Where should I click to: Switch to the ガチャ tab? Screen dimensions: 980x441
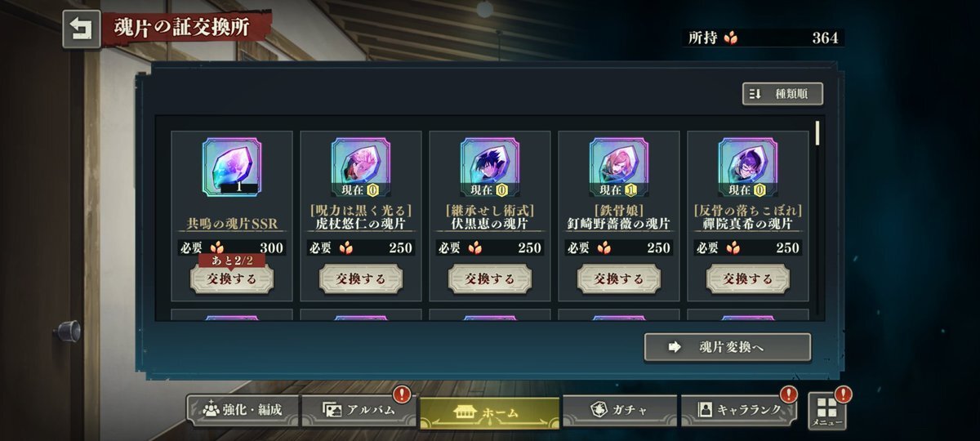pyautogui.click(x=620, y=411)
